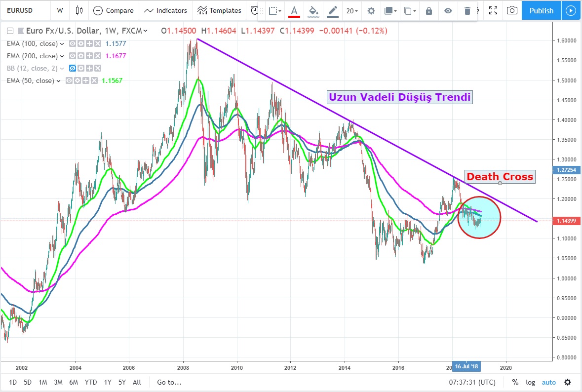Image resolution: width=582 pixels, height=392 pixels.
Task: Open chart settings gear at the bottom right
Action: click(568, 382)
